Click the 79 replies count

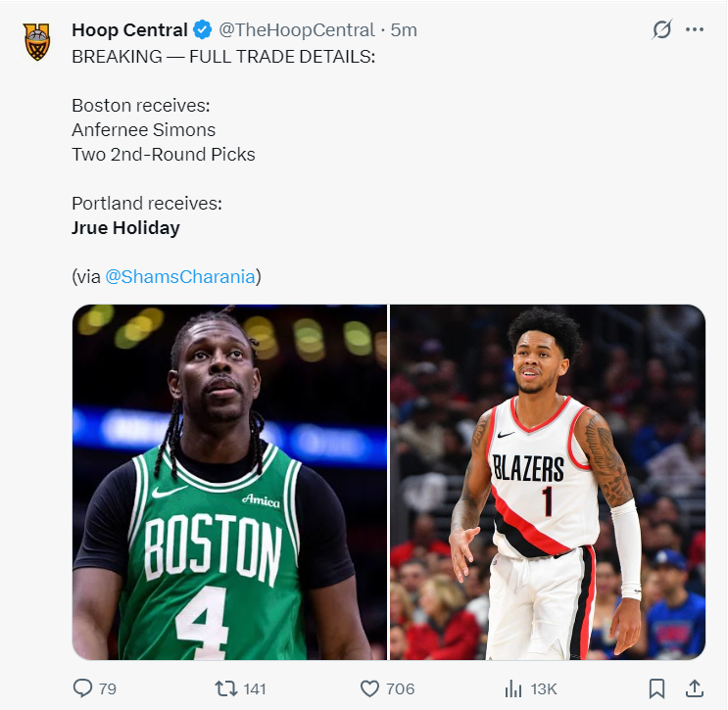point(107,689)
